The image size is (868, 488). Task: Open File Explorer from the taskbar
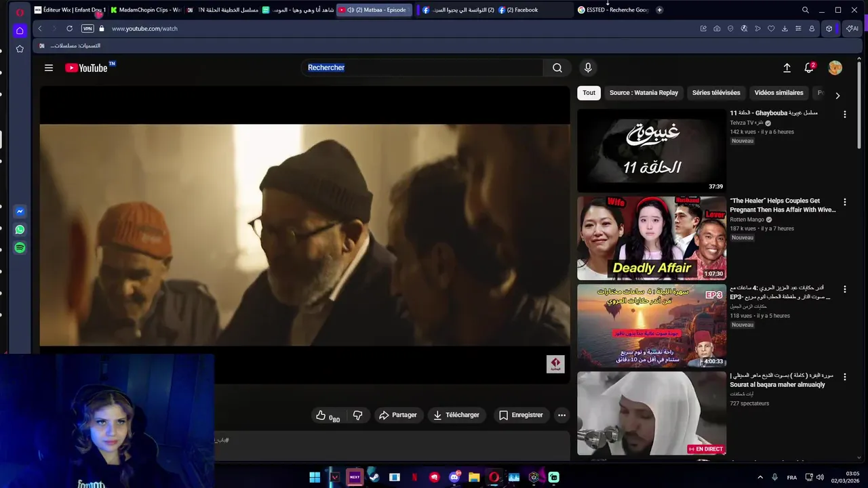(x=474, y=477)
